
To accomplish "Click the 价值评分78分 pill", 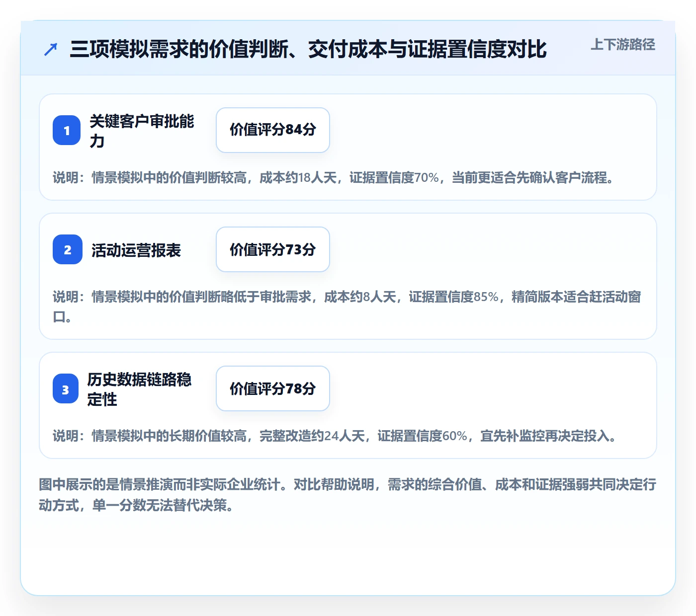I will [x=273, y=388].
